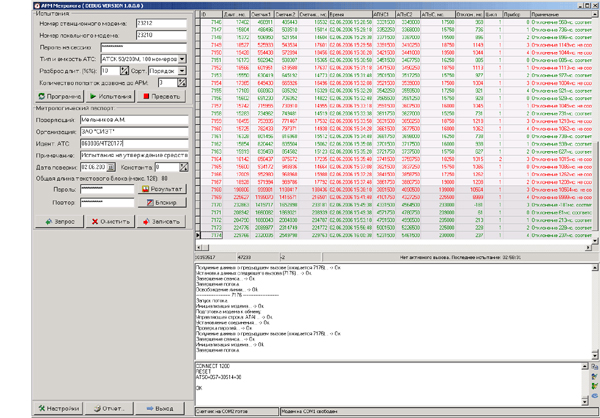Click the icon on the Блокир button
Screen dimensions: 600x418
tap(150, 202)
